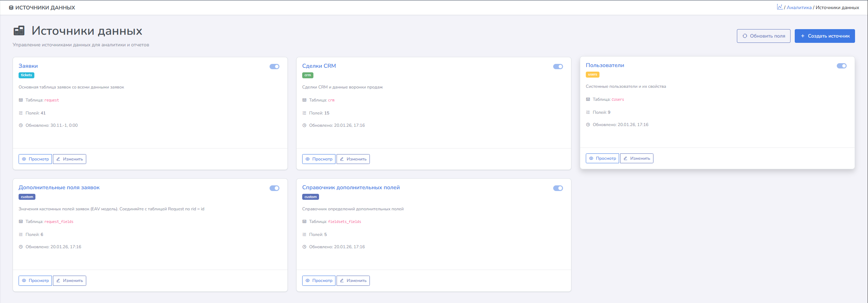Click the table icon next to fieldsets_fields

304,222
